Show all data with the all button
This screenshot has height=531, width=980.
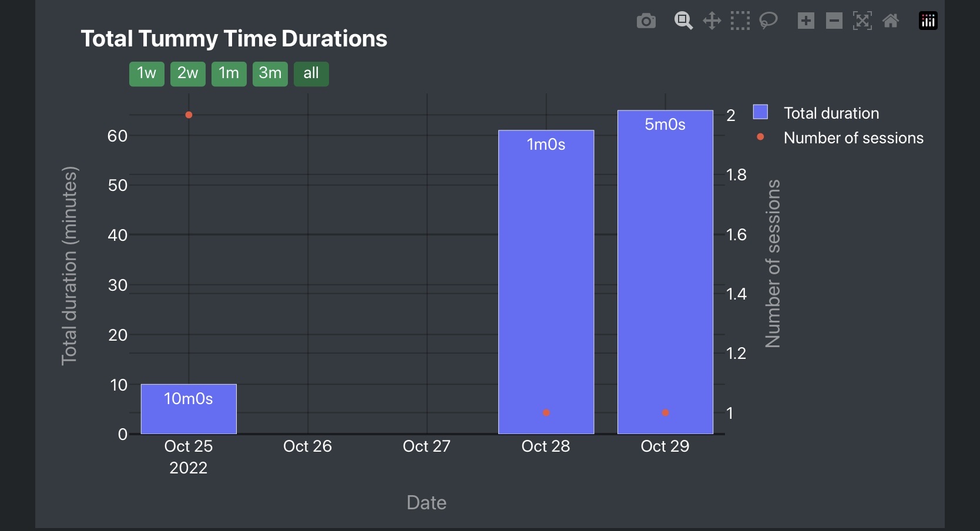311,73
